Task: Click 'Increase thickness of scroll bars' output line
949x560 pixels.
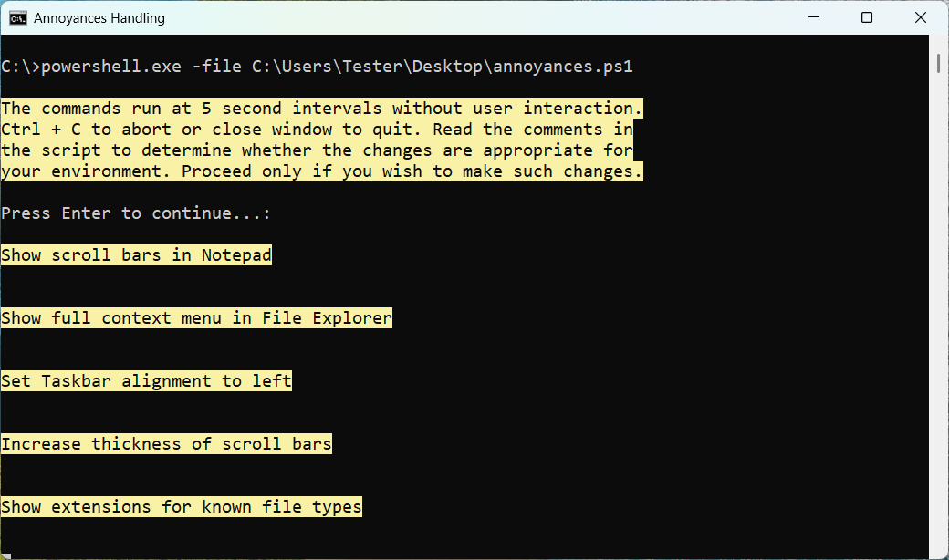Action: point(166,444)
